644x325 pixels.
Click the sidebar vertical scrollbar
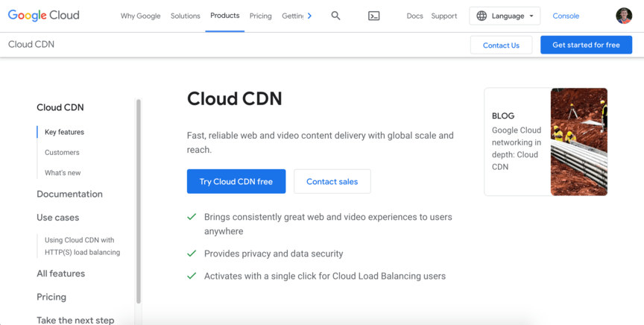point(139,201)
